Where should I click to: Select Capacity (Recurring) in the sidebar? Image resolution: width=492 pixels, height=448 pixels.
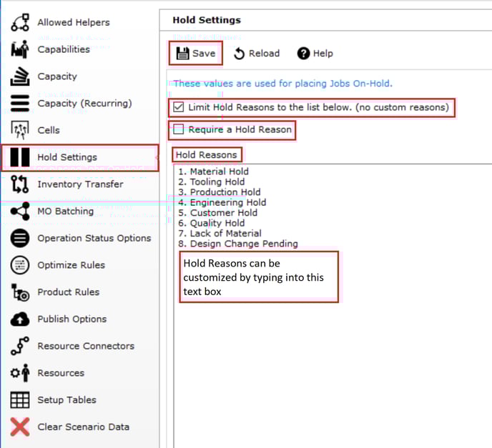[x=84, y=103]
